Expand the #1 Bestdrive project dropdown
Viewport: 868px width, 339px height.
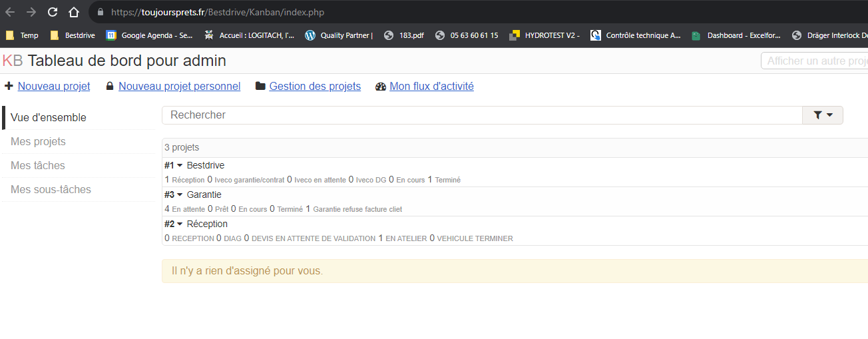[179, 166]
